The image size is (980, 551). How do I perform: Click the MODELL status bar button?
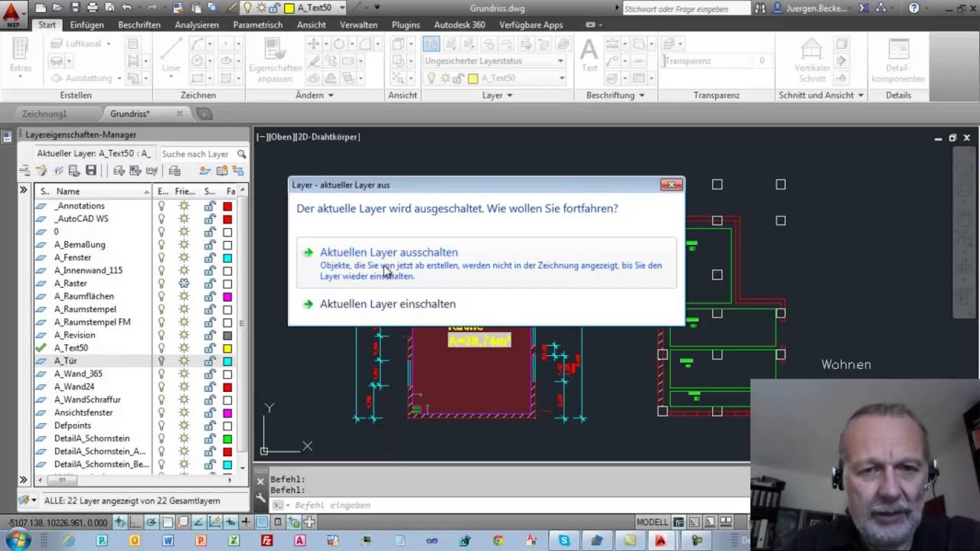point(652,522)
